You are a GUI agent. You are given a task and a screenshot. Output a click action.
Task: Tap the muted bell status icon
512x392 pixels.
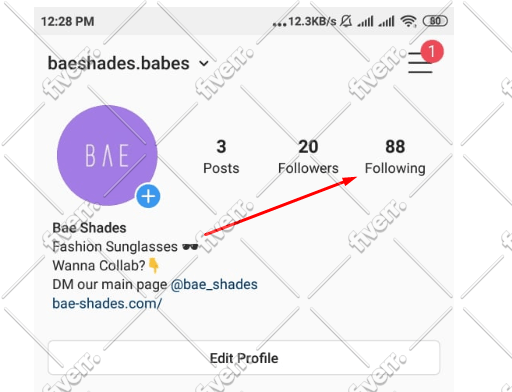click(346, 21)
